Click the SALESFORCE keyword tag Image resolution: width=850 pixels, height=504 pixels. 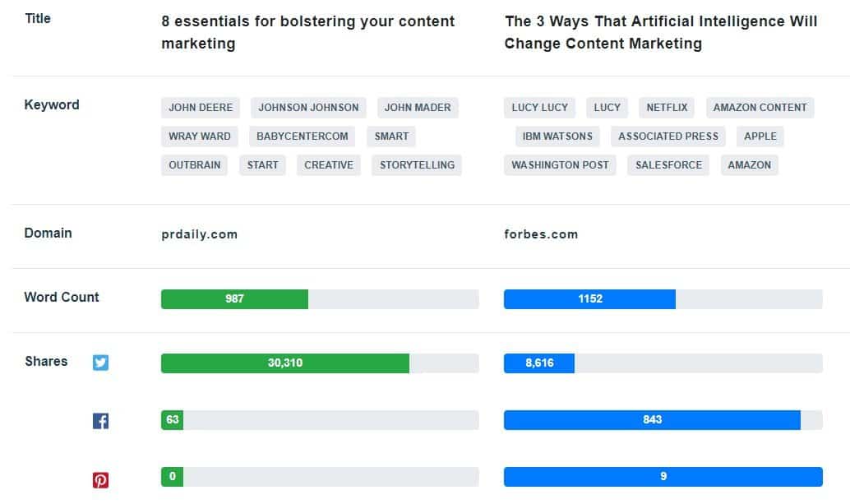668,165
